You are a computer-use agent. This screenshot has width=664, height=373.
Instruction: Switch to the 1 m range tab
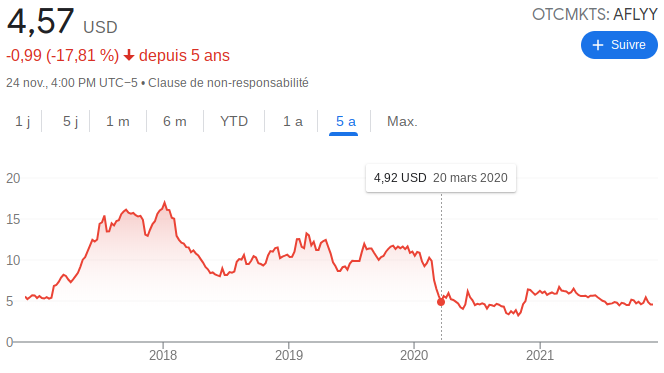[118, 122]
